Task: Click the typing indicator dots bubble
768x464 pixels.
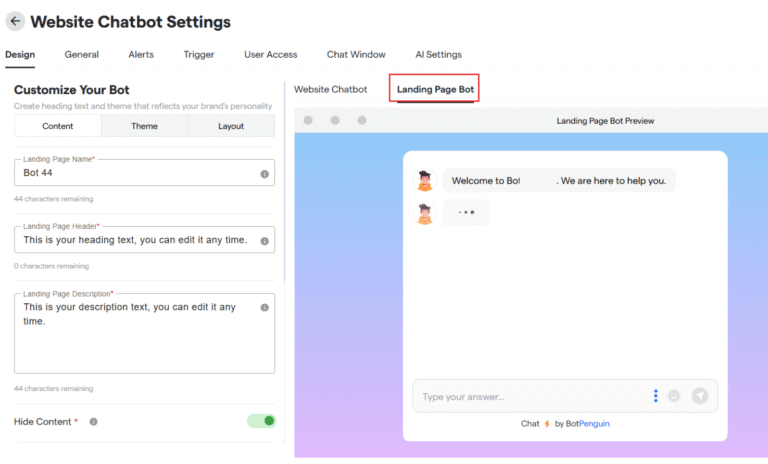Action: tap(466, 213)
